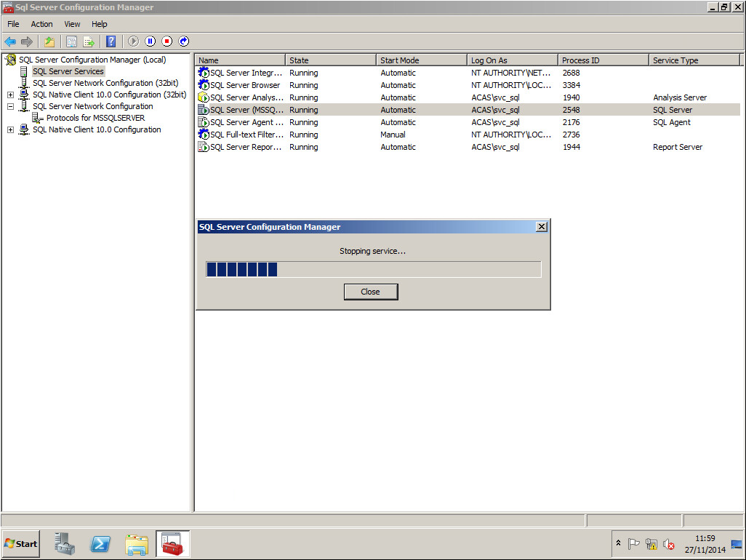Sort by the Name column header
The height and width of the screenshot is (560, 746).
[240, 60]
